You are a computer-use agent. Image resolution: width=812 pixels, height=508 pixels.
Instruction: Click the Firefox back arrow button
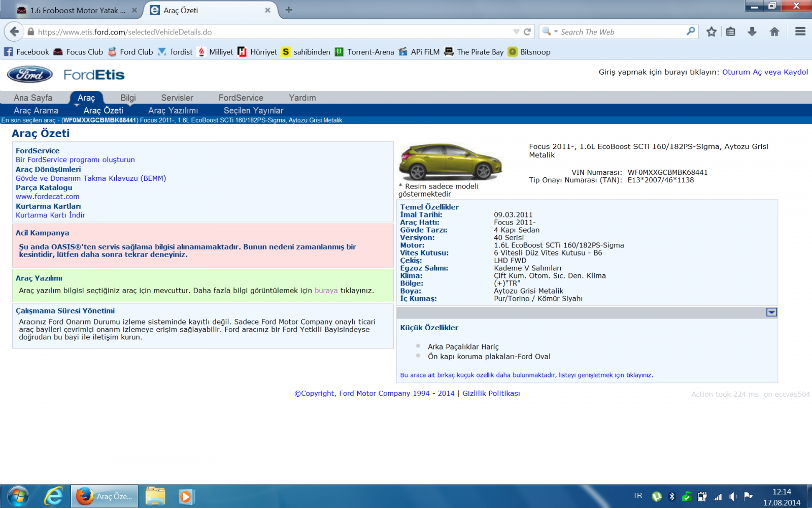[x=14, y=31]
